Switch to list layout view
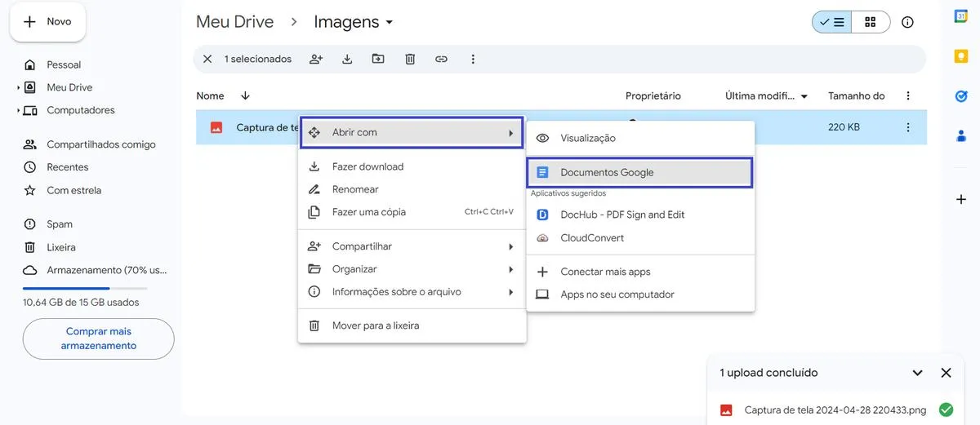Viewport: 980px width, 425px height. pos(832,22)
